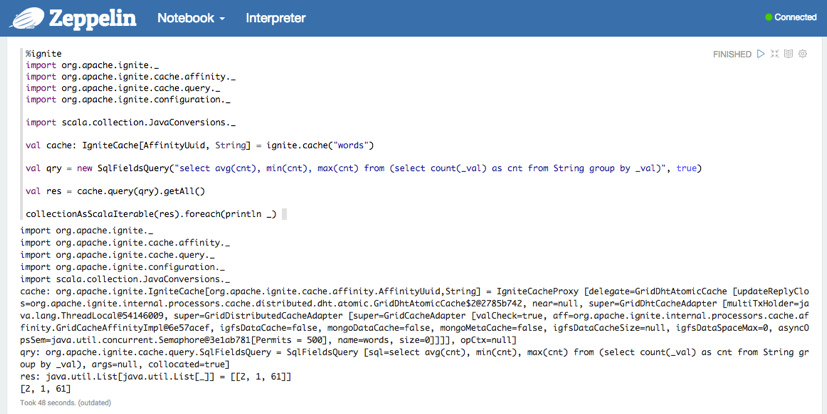Run the paragraph with the play icon

click(x=761, y=54)
